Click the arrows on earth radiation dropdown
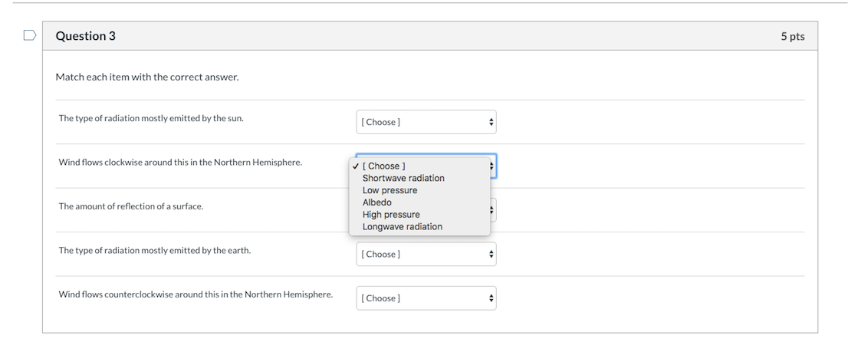 pyautogui.click(x=491, y=254)
